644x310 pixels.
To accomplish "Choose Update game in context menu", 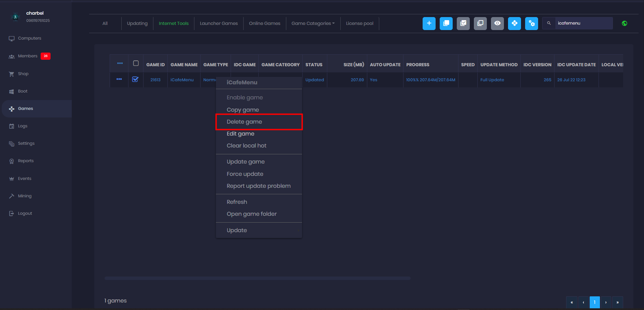I will pyautogui.click(x=259, y=162).
